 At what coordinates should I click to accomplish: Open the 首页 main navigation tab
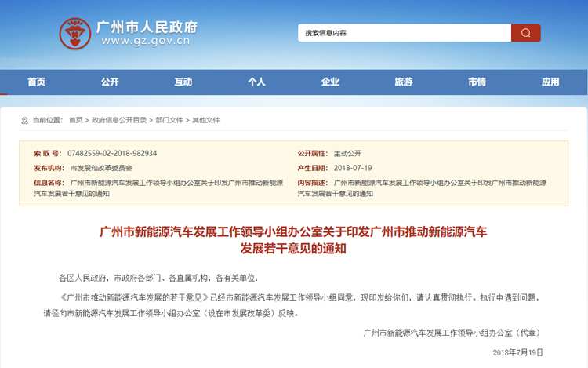(36, 82)
